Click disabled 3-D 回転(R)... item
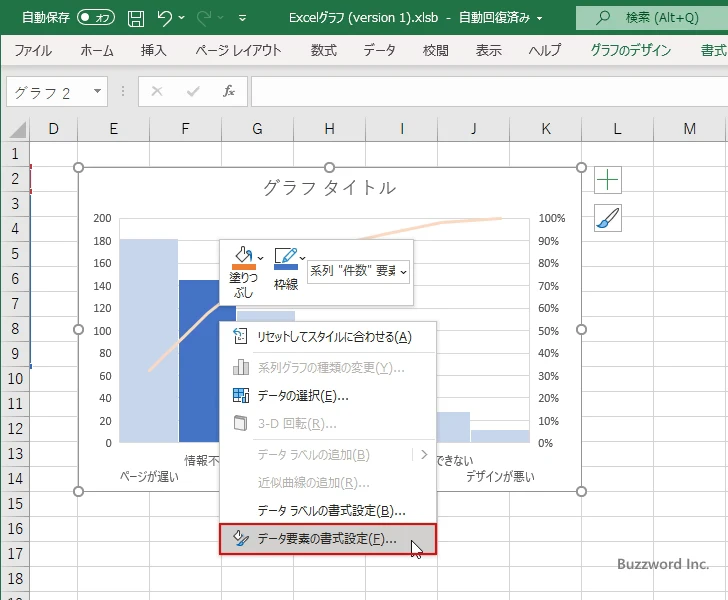The image size is (728, 600). click(328, 424)
